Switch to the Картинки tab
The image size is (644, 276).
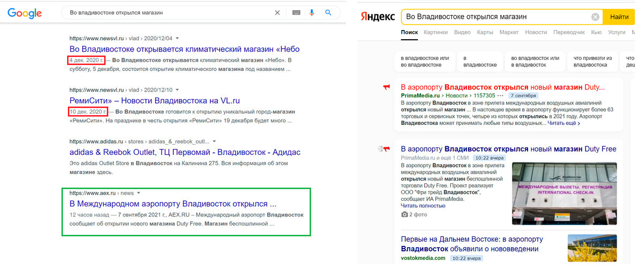coord(435,32)
